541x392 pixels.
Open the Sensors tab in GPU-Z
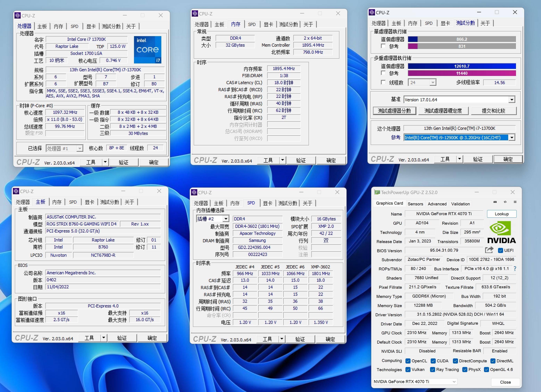coord(415,204)
